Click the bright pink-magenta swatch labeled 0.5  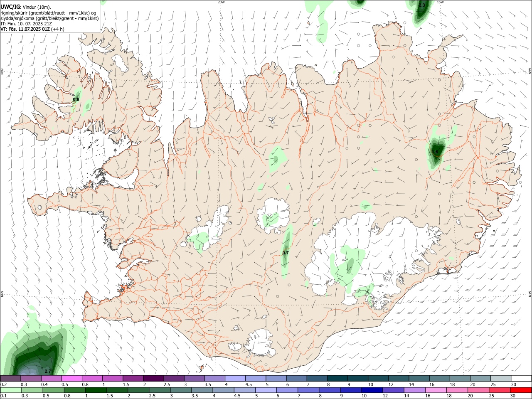(71, 379)
